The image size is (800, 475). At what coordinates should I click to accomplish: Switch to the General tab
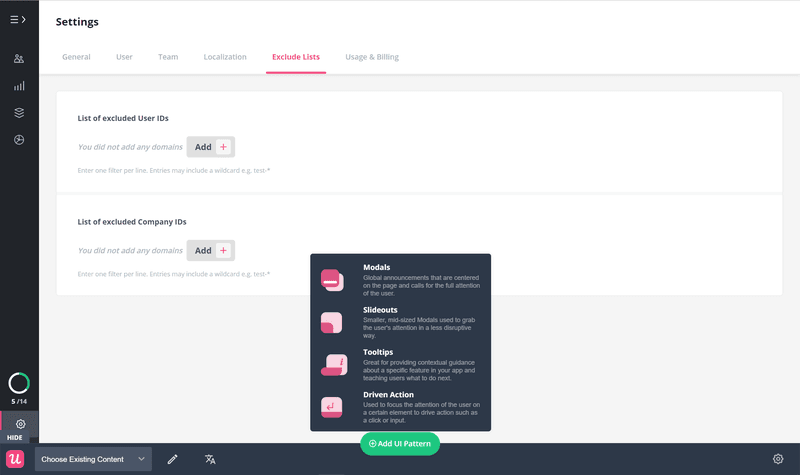(x=76, y=57)
